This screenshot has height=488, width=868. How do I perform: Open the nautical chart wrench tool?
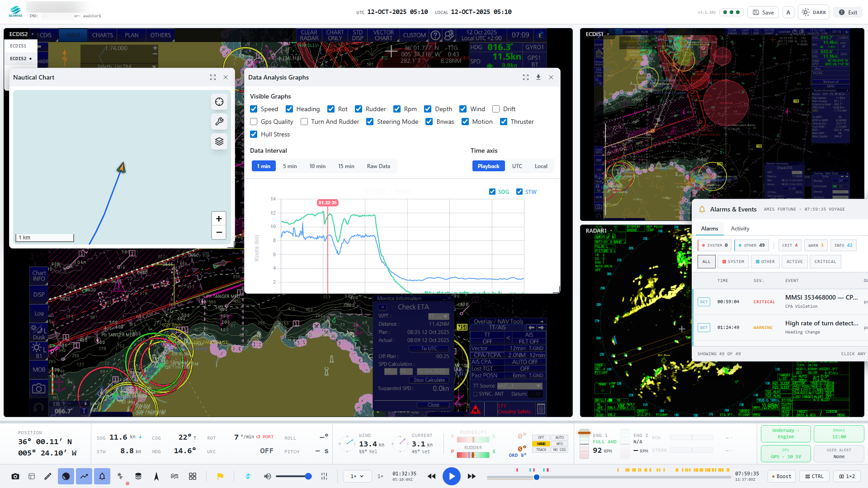click(219, 122)
